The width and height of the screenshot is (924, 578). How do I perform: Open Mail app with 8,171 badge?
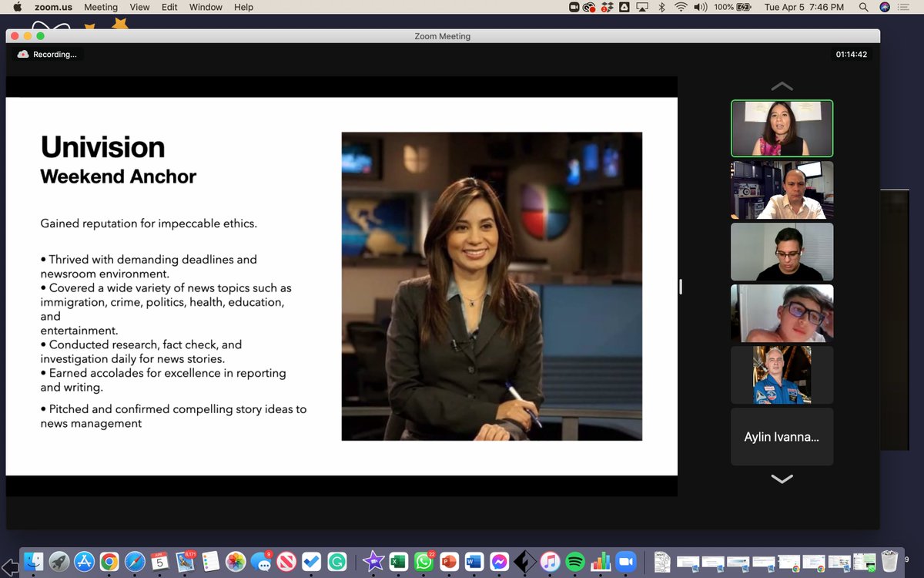[185, 562]
